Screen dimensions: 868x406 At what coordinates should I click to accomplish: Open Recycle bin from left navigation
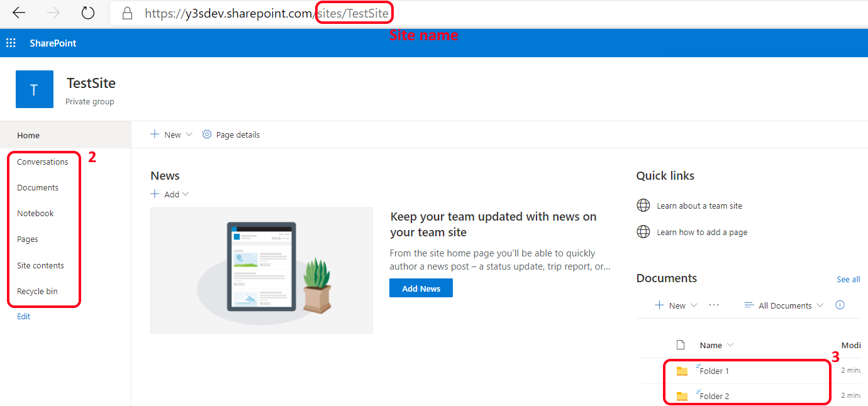[x=37, y=291]
